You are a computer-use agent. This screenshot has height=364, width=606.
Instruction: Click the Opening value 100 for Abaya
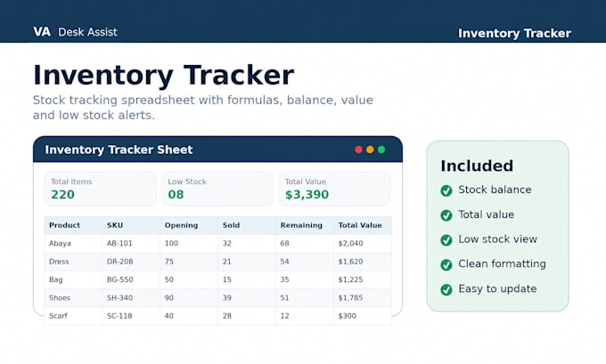[x=171, y=243]
